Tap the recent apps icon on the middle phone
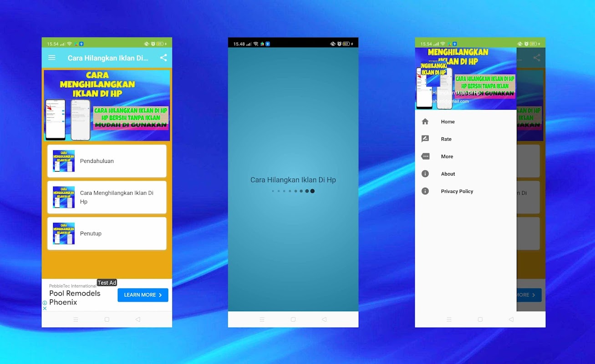Image resolution: width=595 pixels, height=364 pixels. 262,319
